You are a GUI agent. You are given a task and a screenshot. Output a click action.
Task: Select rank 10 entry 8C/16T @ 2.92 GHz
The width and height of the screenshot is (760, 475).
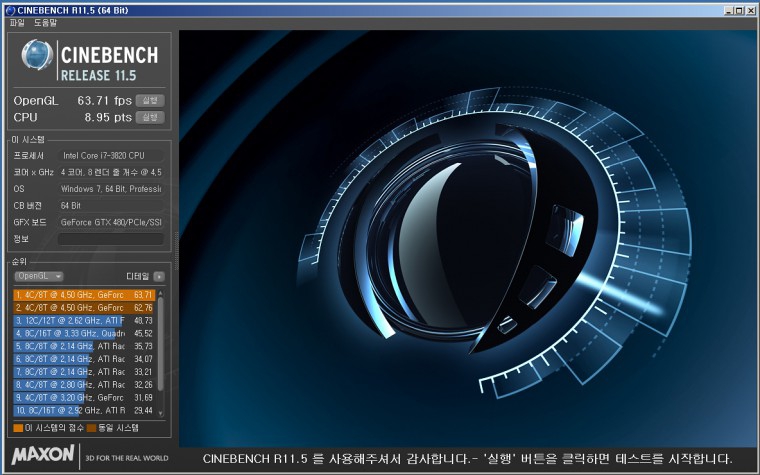[x=84, y=411]
